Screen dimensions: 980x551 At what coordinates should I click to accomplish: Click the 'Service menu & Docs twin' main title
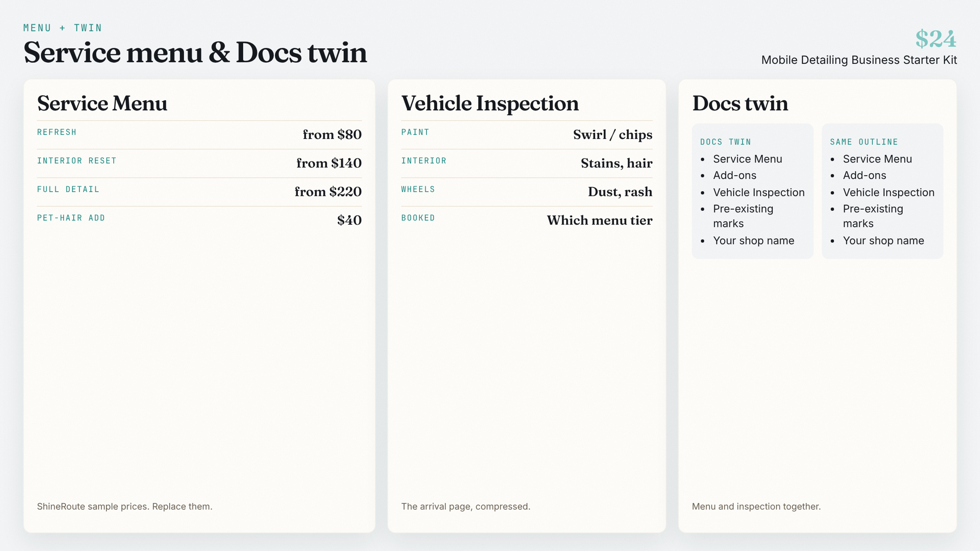pyautogui.click(x=195, y=52)
